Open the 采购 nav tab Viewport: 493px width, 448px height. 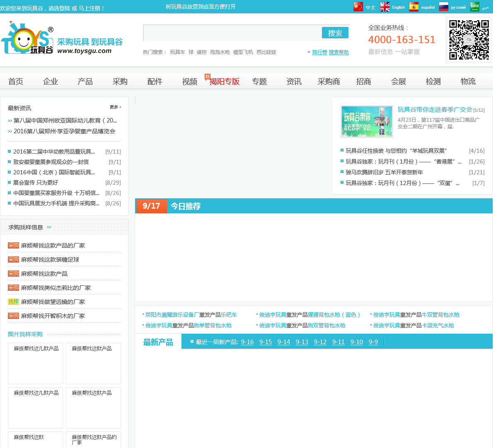pos(120,82)
